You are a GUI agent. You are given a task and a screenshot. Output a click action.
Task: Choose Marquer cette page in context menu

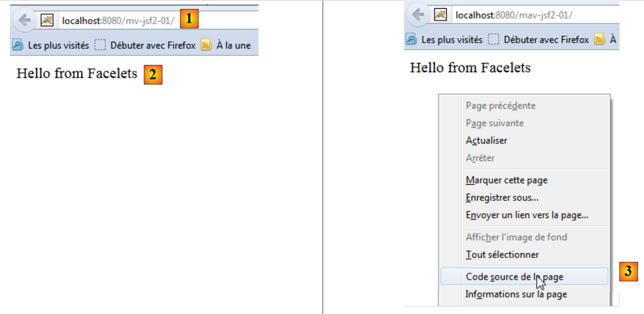coord(506,180)
